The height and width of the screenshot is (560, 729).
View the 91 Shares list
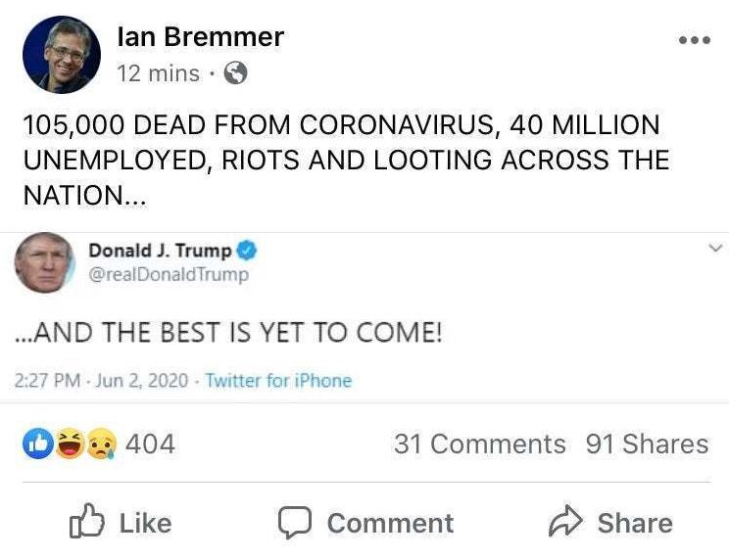click(647, 444)
